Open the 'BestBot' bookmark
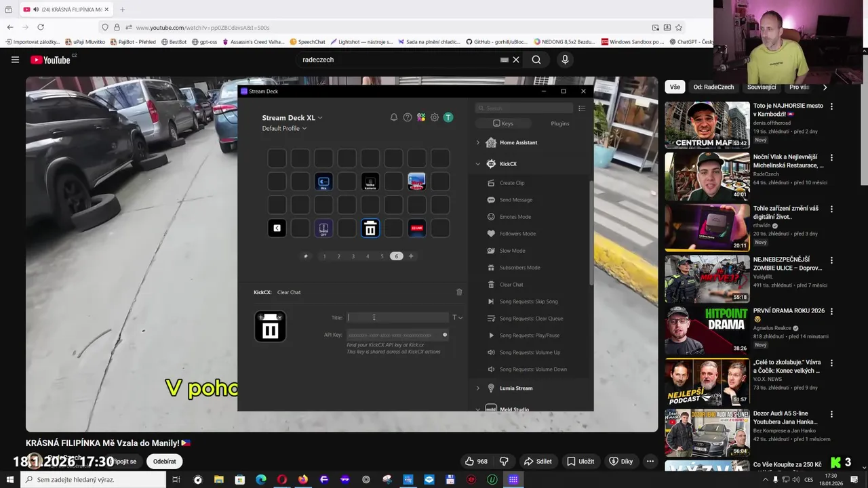 (x=174, y=42)
